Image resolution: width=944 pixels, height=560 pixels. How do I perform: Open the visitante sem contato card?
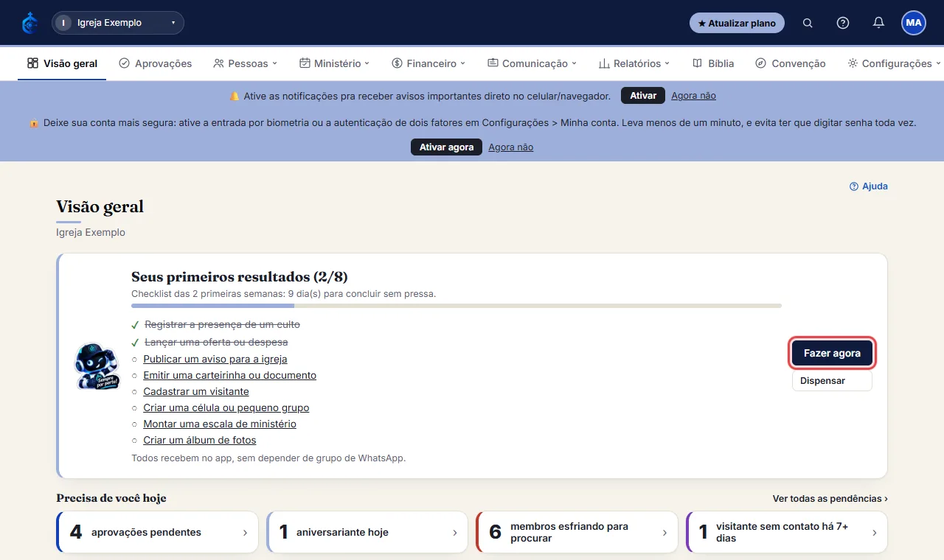786,532
